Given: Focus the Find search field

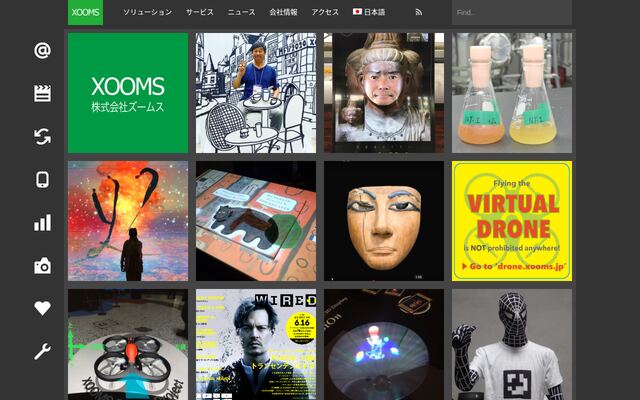Looking at the screenshot, I should [512, 13].
